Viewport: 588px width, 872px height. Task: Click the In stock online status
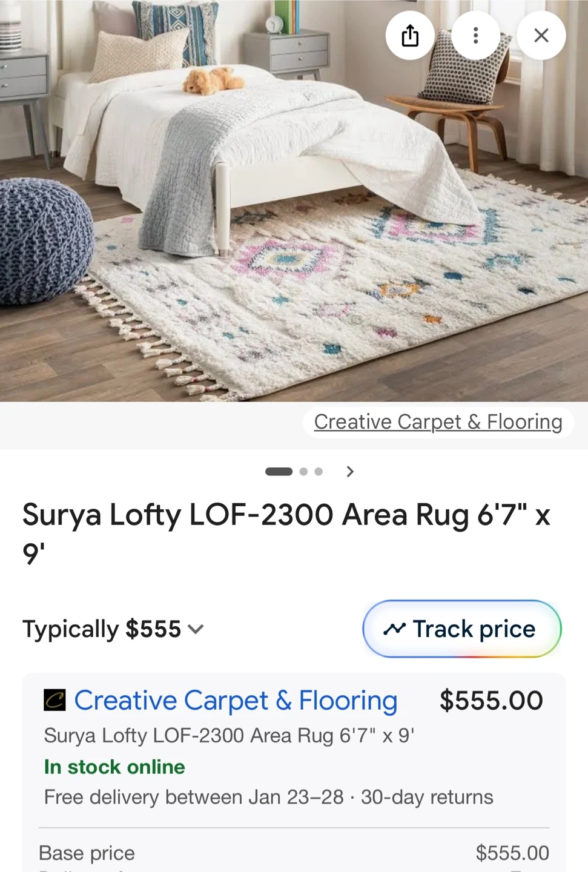(114, 767)
